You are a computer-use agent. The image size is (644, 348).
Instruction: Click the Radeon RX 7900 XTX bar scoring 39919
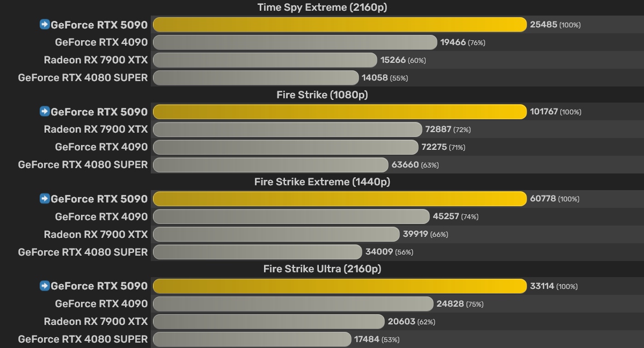pos(276,234)
